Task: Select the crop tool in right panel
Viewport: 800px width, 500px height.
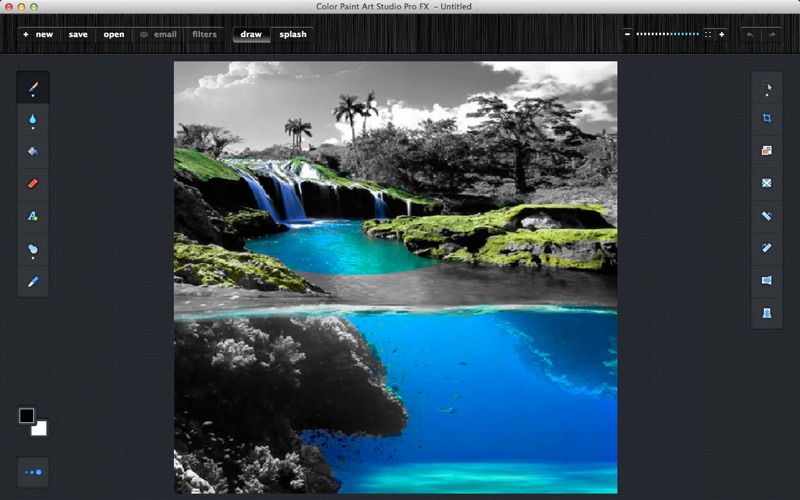Action: click(767, 118)
